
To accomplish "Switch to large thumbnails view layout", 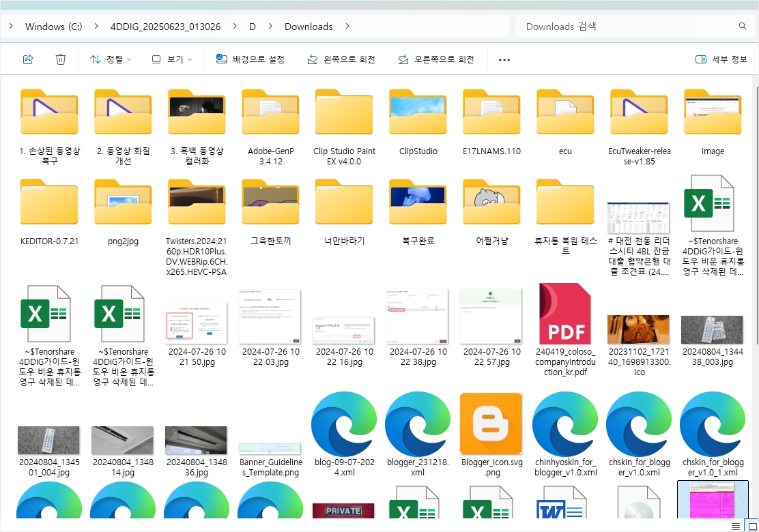I will [x=752, y=526].
